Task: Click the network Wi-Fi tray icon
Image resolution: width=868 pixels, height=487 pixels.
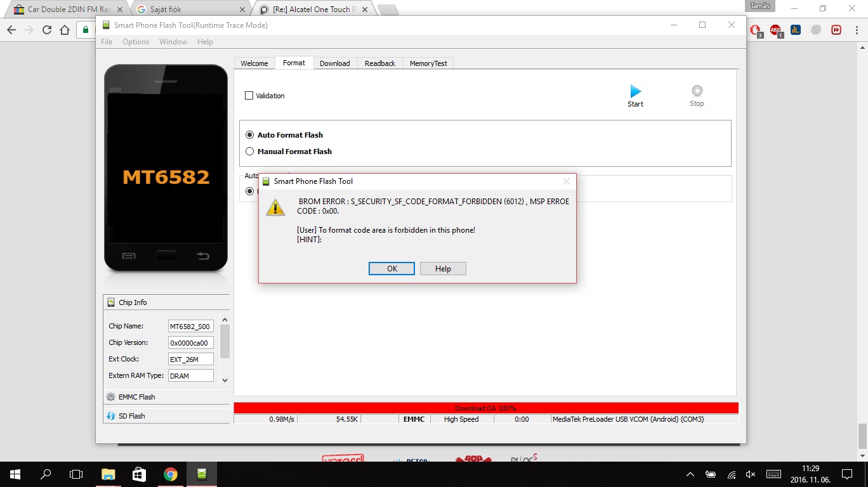Action: tap(731, 474)
